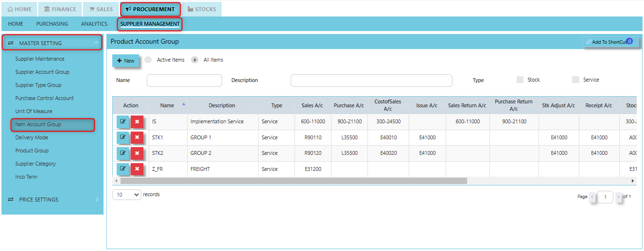Open the Stocks top tab
This screenshot has height=251, width=644.
(x=202, y=9)
